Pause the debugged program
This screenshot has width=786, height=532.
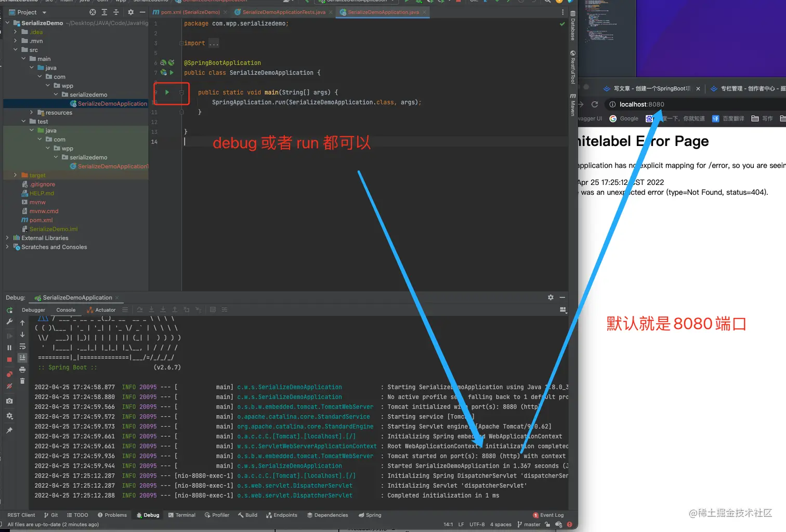coord(9,348)
